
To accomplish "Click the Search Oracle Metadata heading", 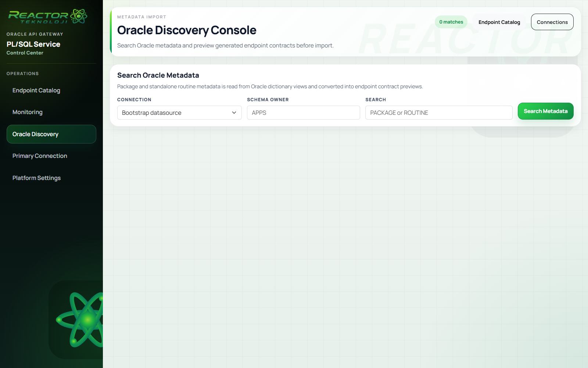I will pyautogui.click(x=158, y=75).
